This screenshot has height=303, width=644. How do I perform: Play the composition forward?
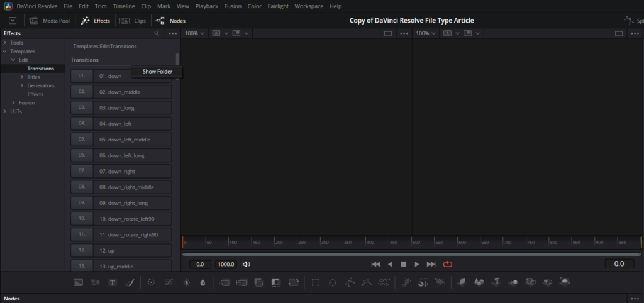click(417, 264)
